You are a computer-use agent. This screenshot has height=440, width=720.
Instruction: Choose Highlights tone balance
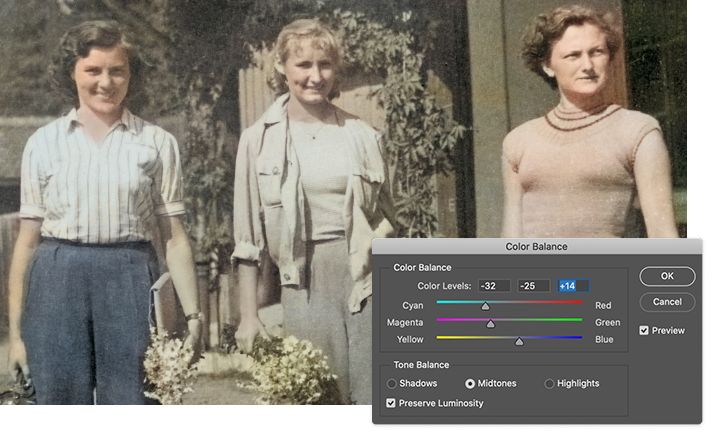[549, 383]
